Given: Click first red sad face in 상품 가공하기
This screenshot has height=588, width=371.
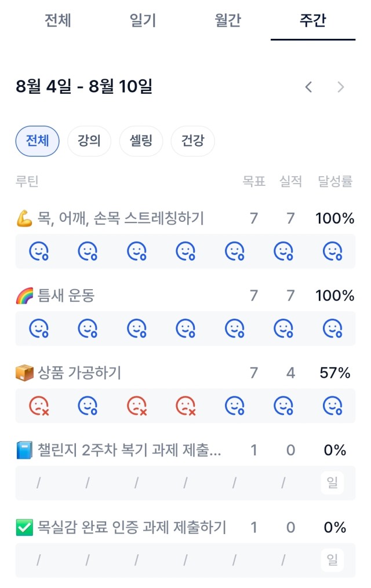Looking at the screenshot, I should pyautogui.click(x=39, y=406).
